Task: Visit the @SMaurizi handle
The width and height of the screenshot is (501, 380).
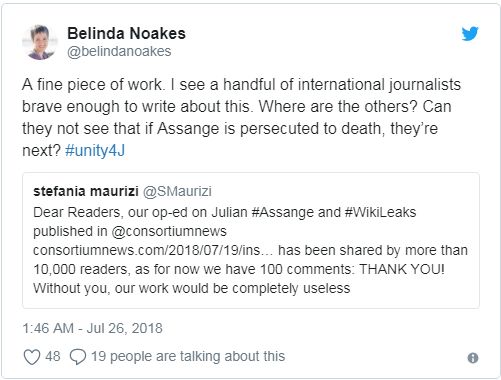Action: coord(177,191)
